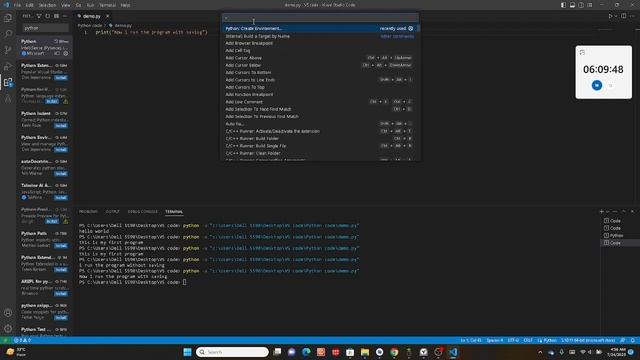This screenshot has height=360, width=640.
Task: Open the Manage gear in activity bar
Action: point(8,329)
